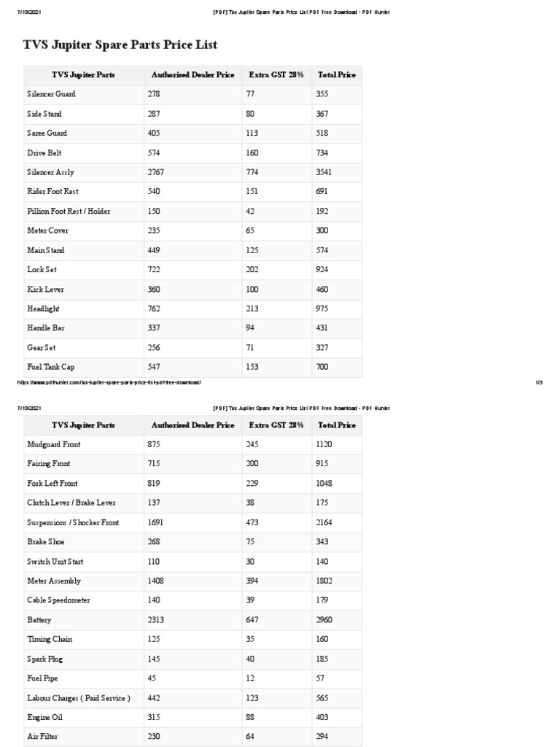
Task: Click the Engine Oil part name
Action: pos(44,717)
